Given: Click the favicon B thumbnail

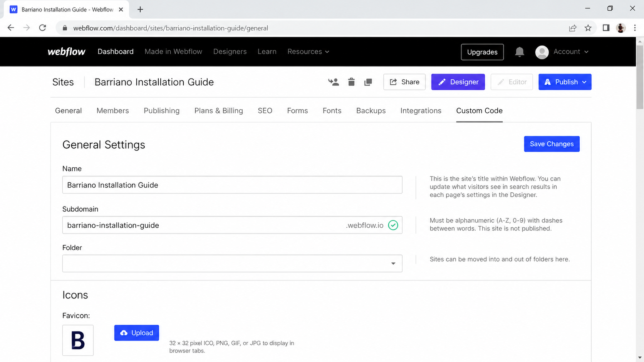Looking at the screenshot, I should (x=78, y=340).
